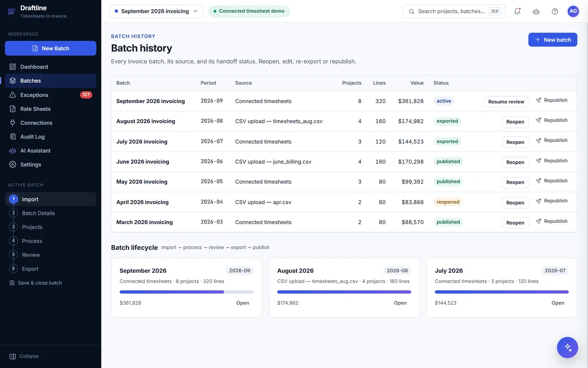
Task: Click the Collapse sidebar icon
Action: click(x=13, y=356)
